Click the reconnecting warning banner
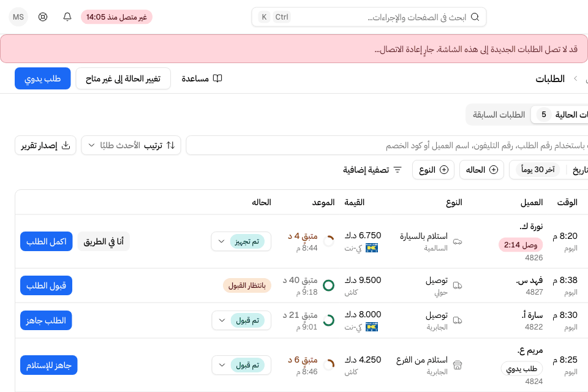The width and height of the screenshot is (588, 392). [x=294, y=49]
